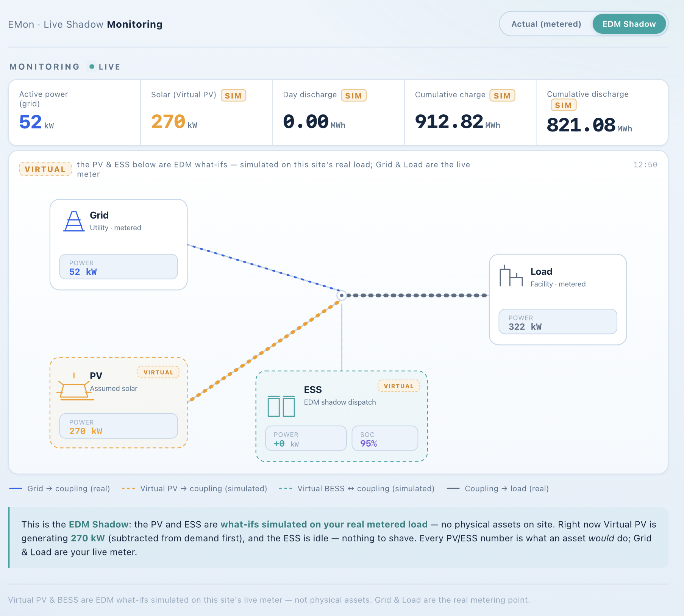Select the EDM Shadow mode
The width and height of the screenshot is (684, 616).
coord(629,24)
